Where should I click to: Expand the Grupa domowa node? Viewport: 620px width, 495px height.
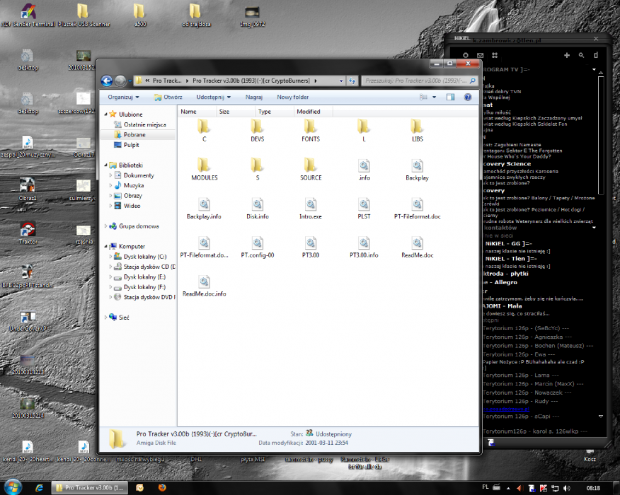coord(106,226)
